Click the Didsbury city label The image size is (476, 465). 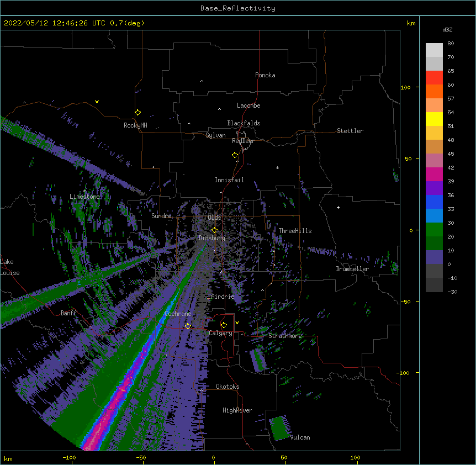212,238
